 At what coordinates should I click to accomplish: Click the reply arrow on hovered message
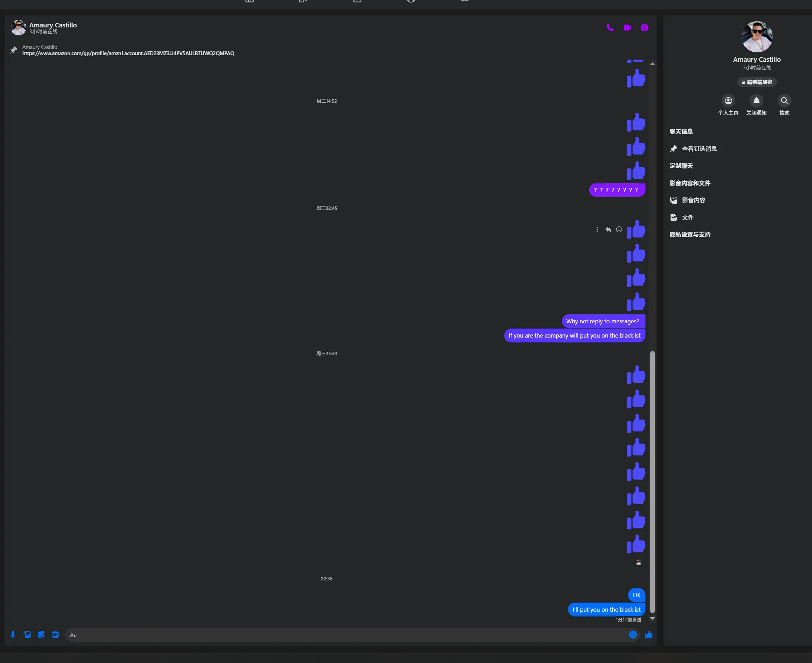(x=608, y=230)
